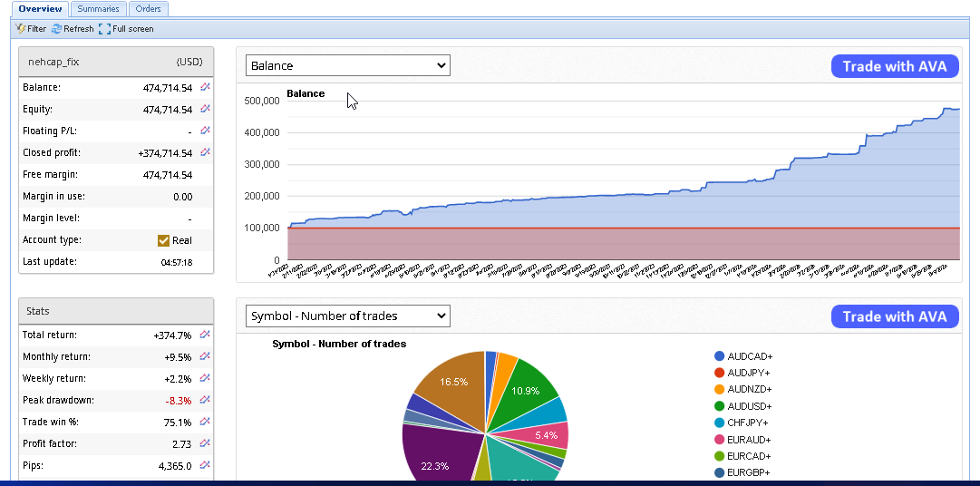980x486 pixels.
Task: Switch to the Orders tab
Action: [x=148, y=9]
